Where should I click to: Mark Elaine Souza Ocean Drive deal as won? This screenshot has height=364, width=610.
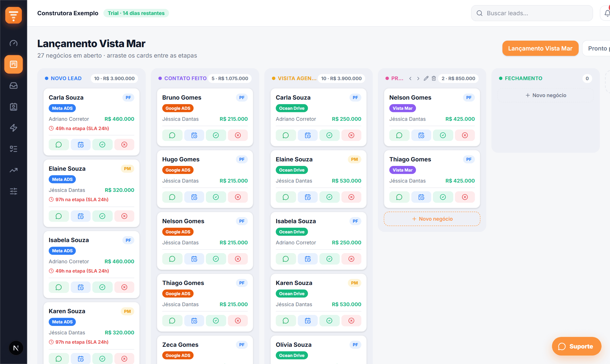(x=329, y=197)
